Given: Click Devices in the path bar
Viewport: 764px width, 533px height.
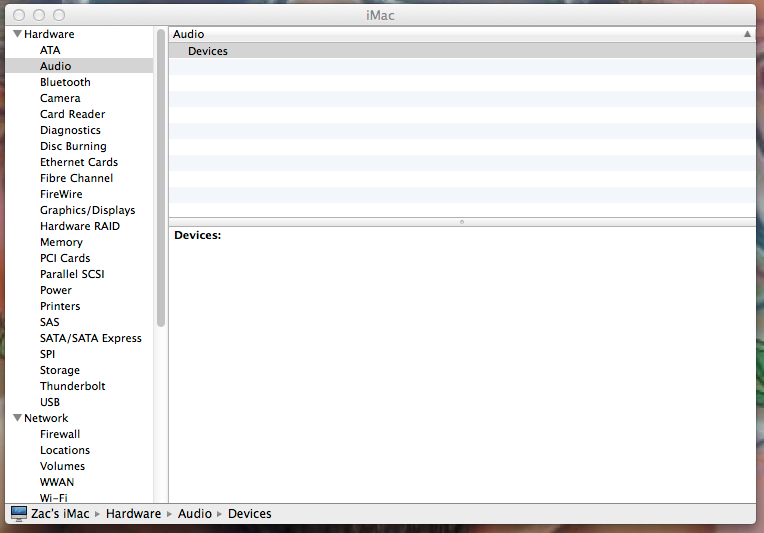Looking at the screenshot, I should click(x=249, y=514).
